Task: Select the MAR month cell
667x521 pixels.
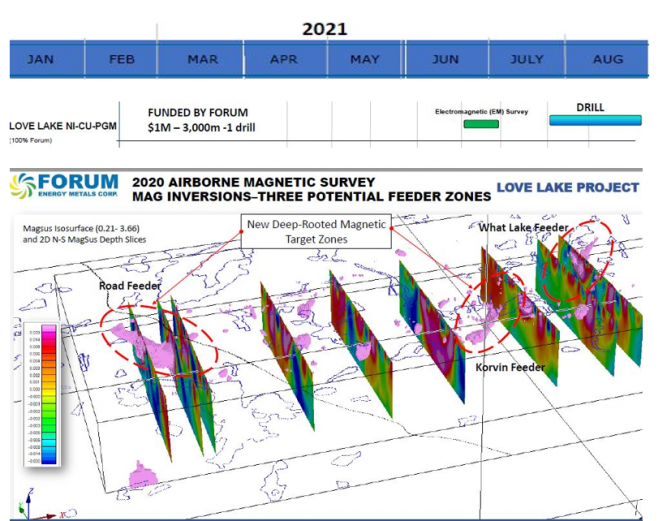Action: pos(200,59)
